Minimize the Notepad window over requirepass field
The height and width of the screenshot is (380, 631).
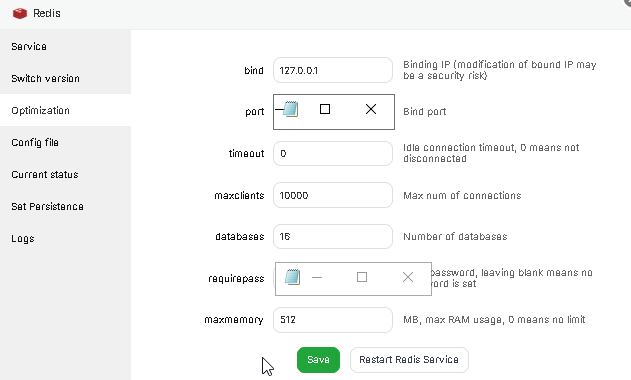(x=317, y=277)
